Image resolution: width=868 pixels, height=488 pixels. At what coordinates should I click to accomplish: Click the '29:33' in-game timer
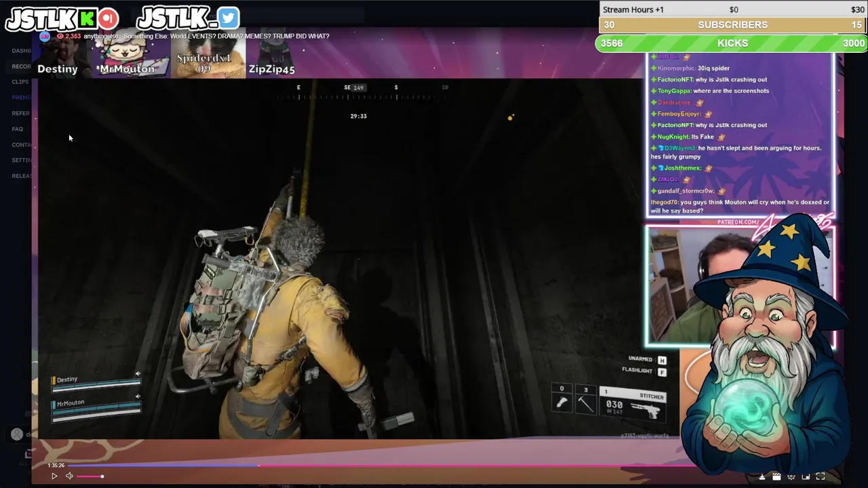(x=358, y=116)
